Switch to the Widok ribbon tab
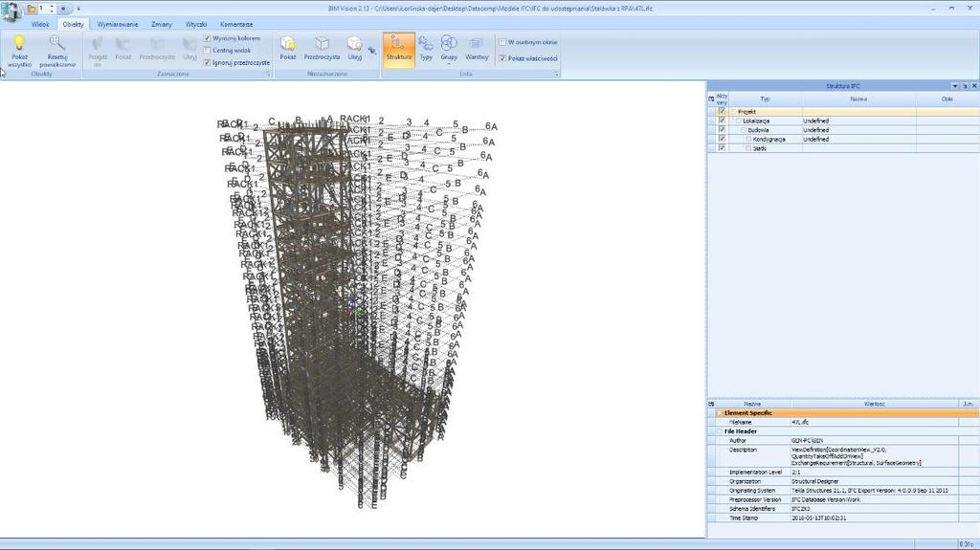This screenshot has width=980, height=550. point(40,24)
